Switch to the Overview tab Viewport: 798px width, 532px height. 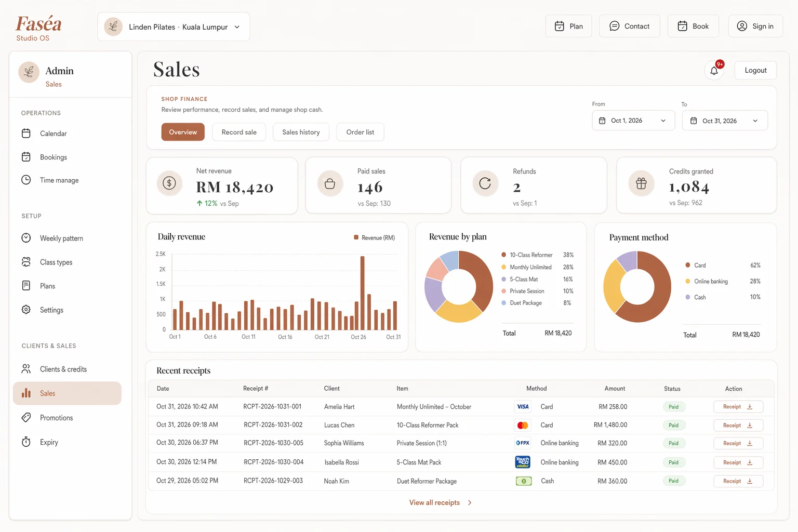point(183,132)
